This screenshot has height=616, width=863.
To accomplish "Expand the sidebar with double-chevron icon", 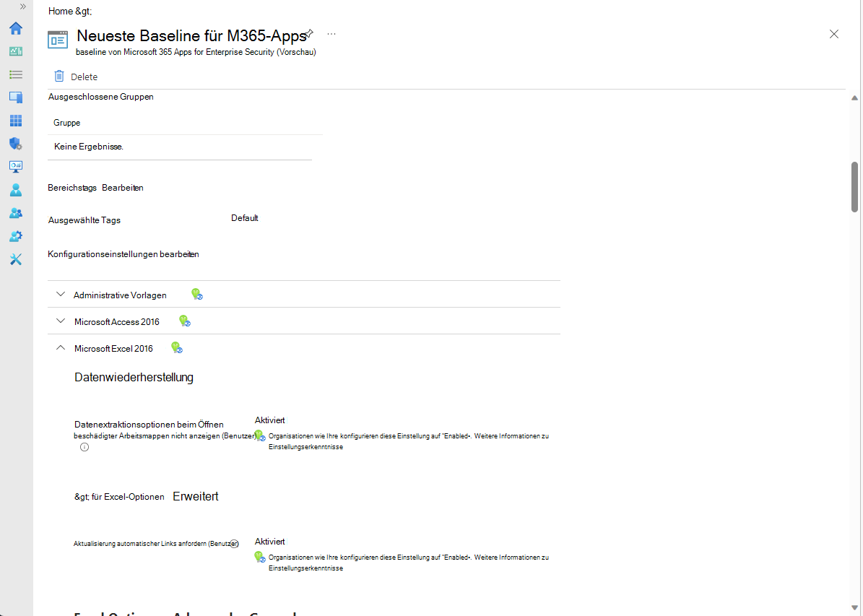I will click(x=22, y=6).
